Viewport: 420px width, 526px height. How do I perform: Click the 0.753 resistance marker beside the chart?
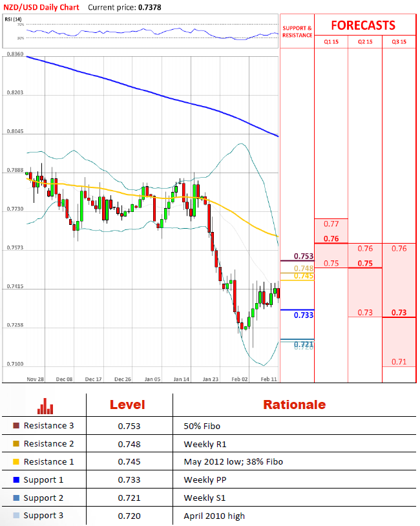[x=304, y=257]
